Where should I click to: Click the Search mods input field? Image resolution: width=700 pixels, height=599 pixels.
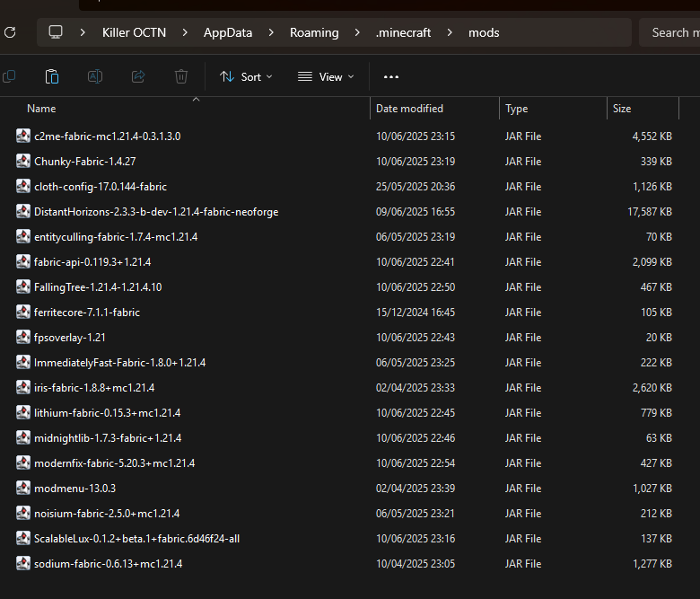click(x=669, y=32)
